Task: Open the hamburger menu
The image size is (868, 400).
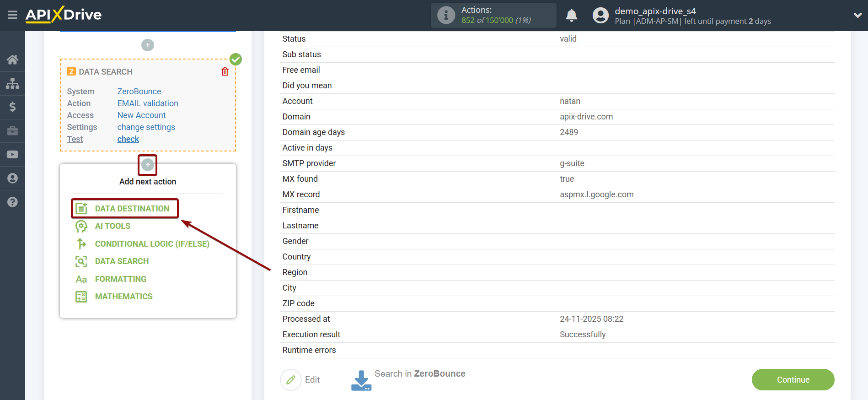Action: [12, 15]
